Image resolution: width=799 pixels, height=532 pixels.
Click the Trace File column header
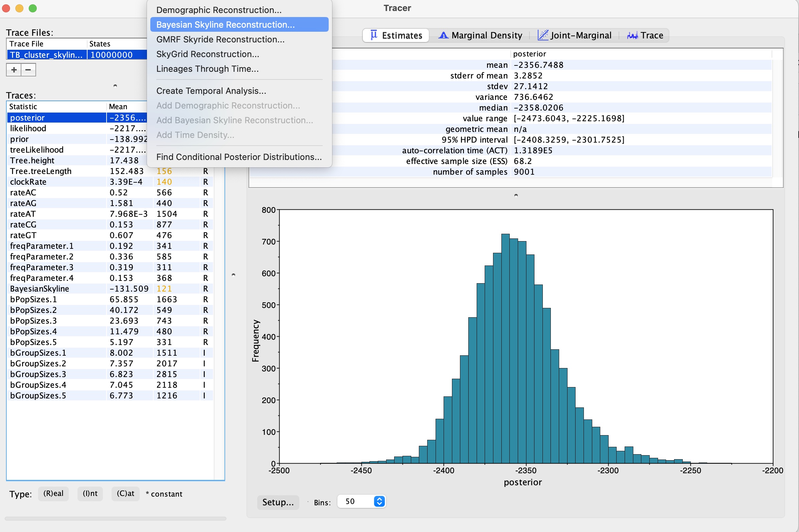click(47, 44)
